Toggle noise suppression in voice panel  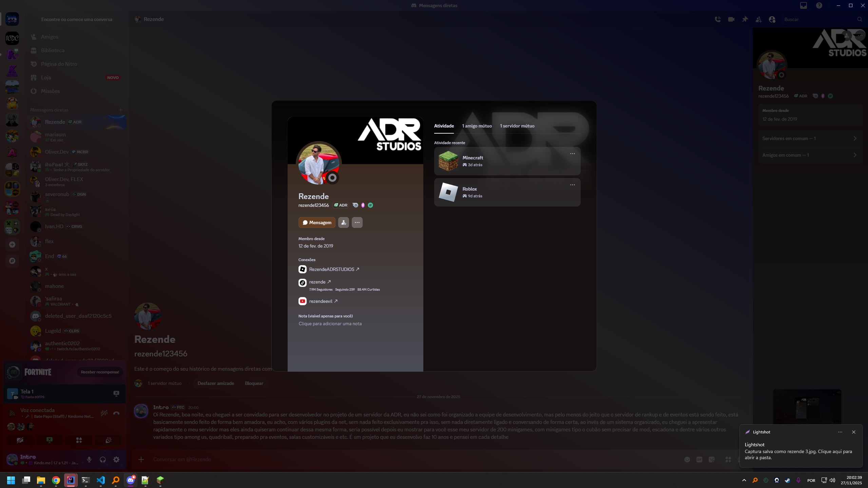click(x=104, y=413)
